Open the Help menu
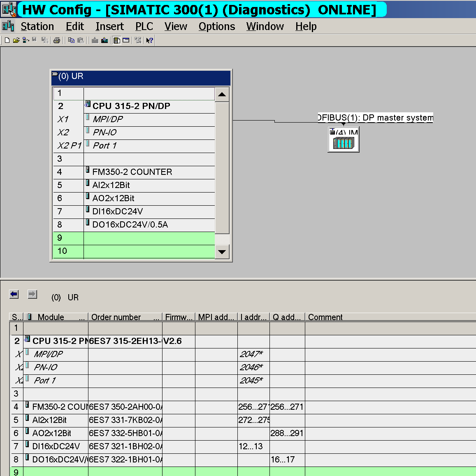The width and height of the screenshot is (476, 476). pos(306,26)
